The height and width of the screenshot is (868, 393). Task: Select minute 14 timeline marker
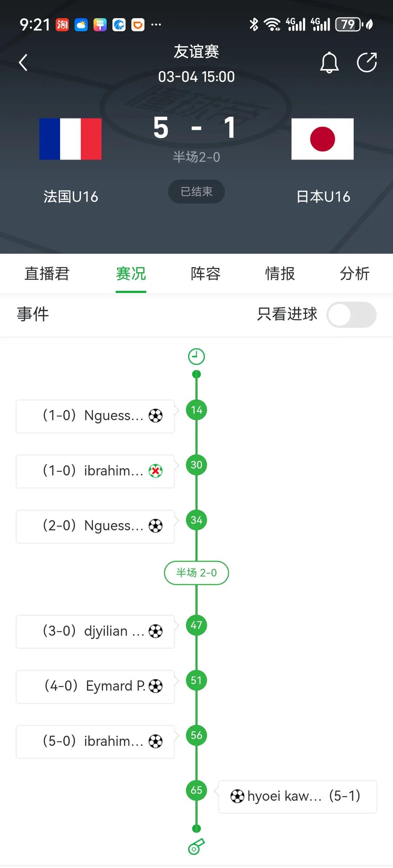pos(196,410)
